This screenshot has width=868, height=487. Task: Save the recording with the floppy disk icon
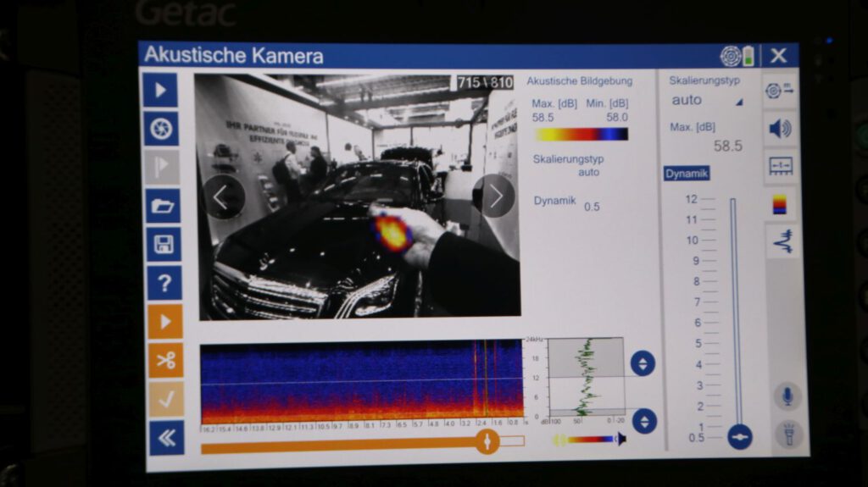pyautogui.click(x=163, y=245)
